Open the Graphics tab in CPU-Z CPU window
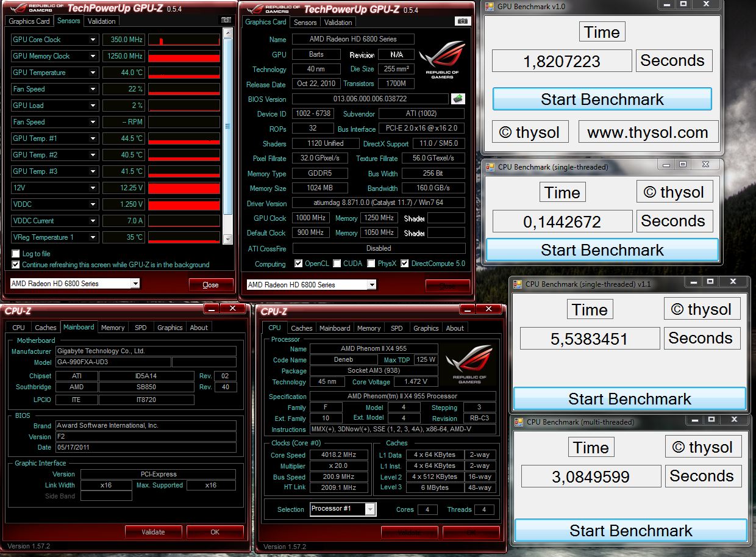This screenshot has width=756, height=557. [426, 328]
